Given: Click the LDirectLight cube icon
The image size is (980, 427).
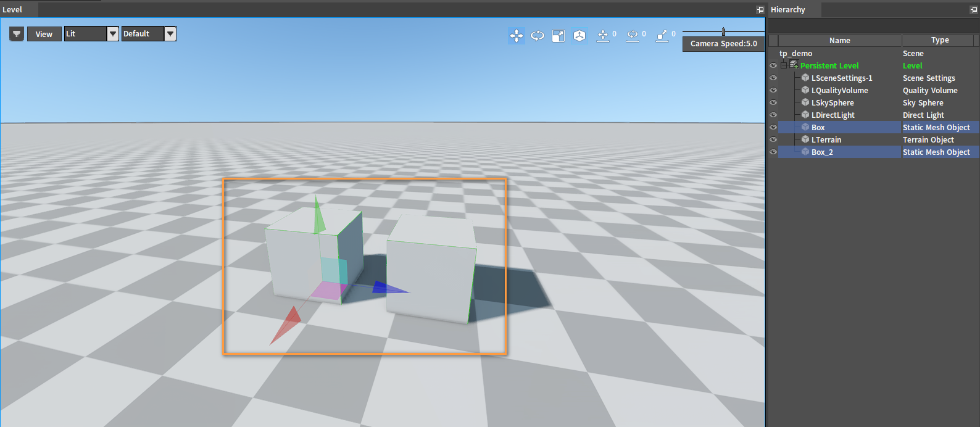Looking at the screenshot, I should click(x=805, y=115).
